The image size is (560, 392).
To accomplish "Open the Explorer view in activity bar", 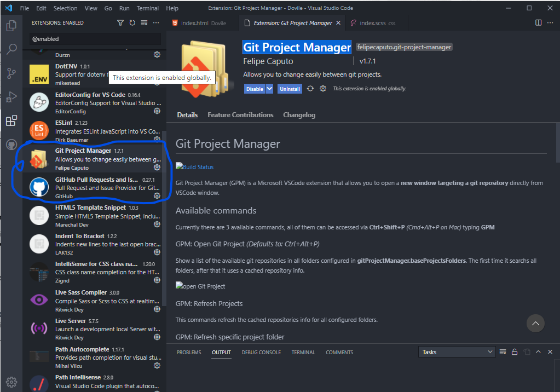I will (x=11, y=25).
